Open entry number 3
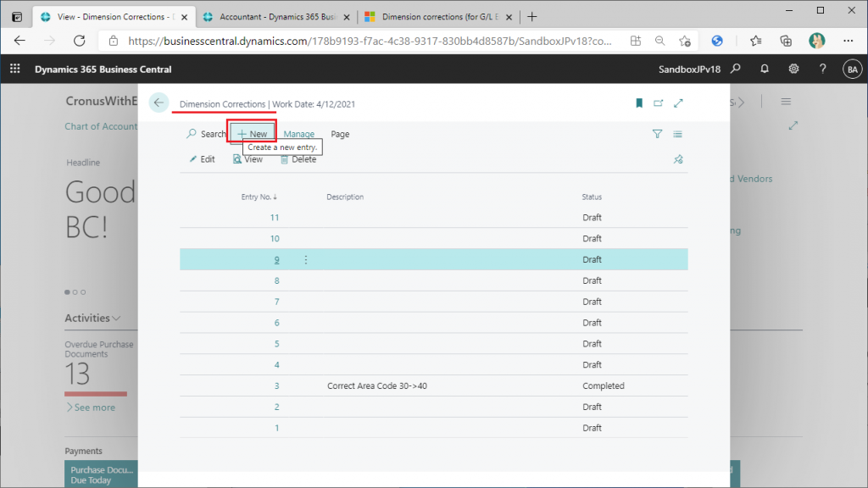868x488 pixels. 277,385
